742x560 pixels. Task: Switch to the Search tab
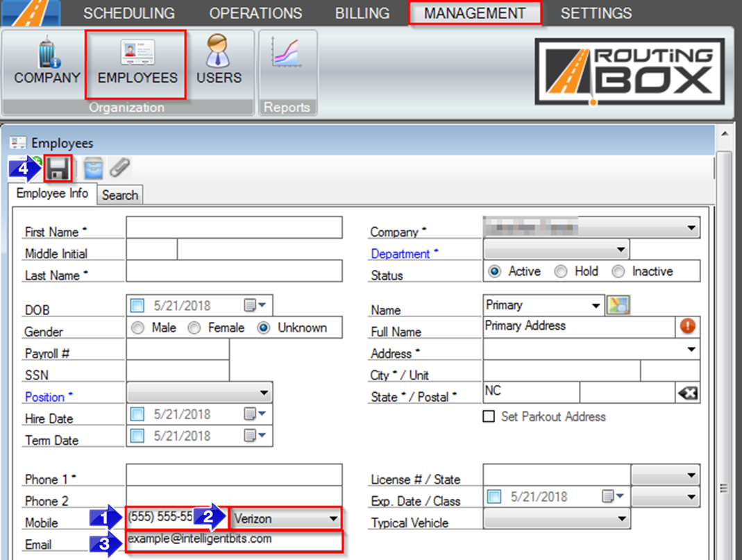pyautogui.click(x=119, y=195)
